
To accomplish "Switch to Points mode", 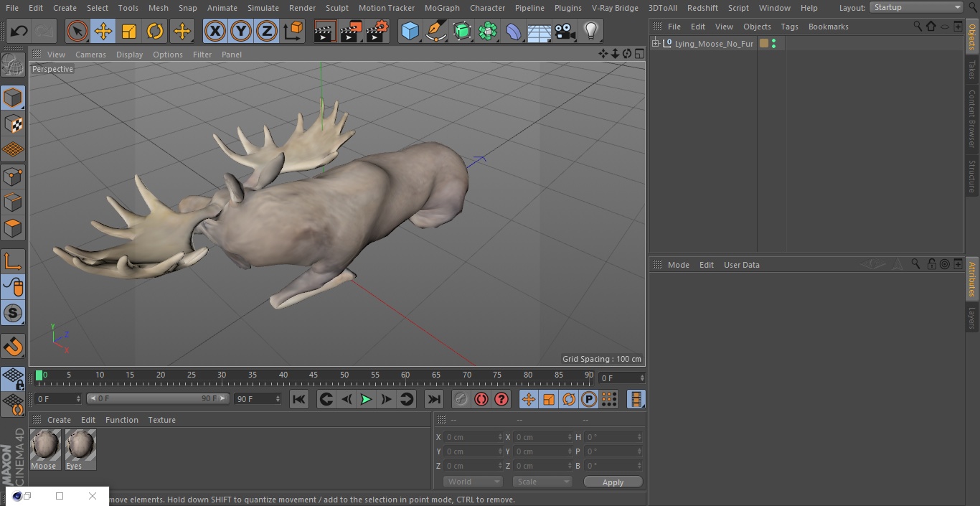I will click(13, 176).
